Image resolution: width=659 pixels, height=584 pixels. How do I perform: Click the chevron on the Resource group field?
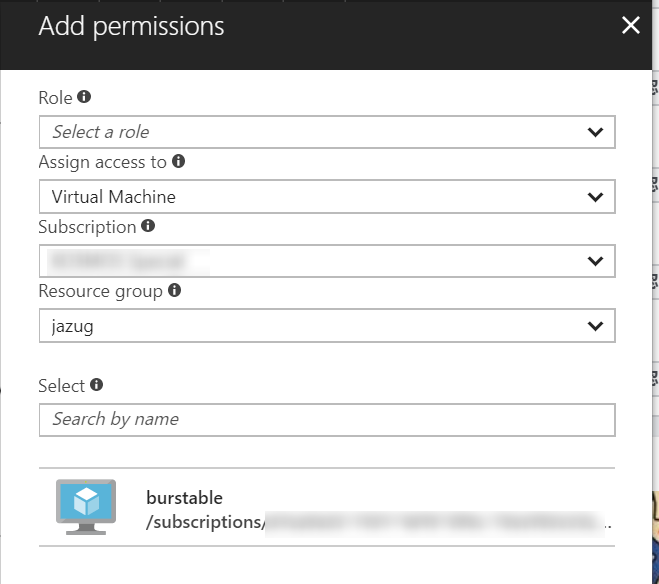[x=596, y=326]
